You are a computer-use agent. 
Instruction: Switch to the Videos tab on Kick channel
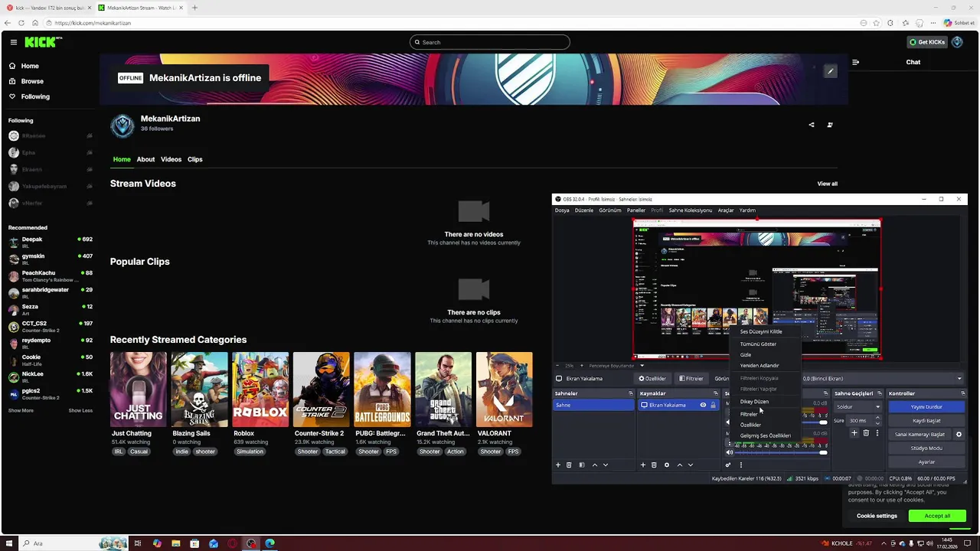coord(171,159)
